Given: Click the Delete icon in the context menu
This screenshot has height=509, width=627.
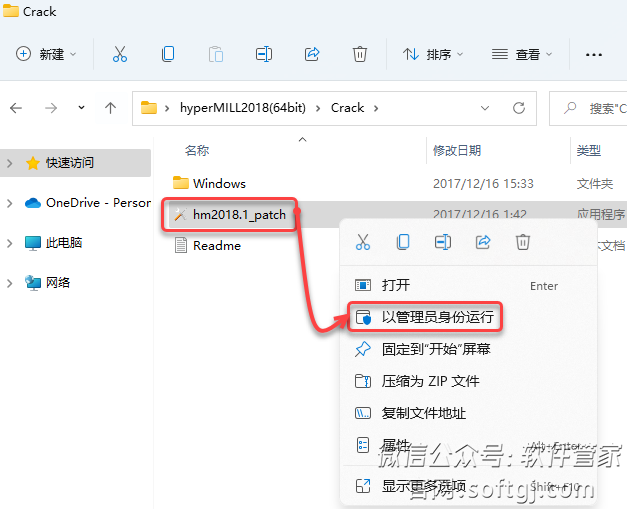Looking at the screenshot, I should (x=523, y=242).
